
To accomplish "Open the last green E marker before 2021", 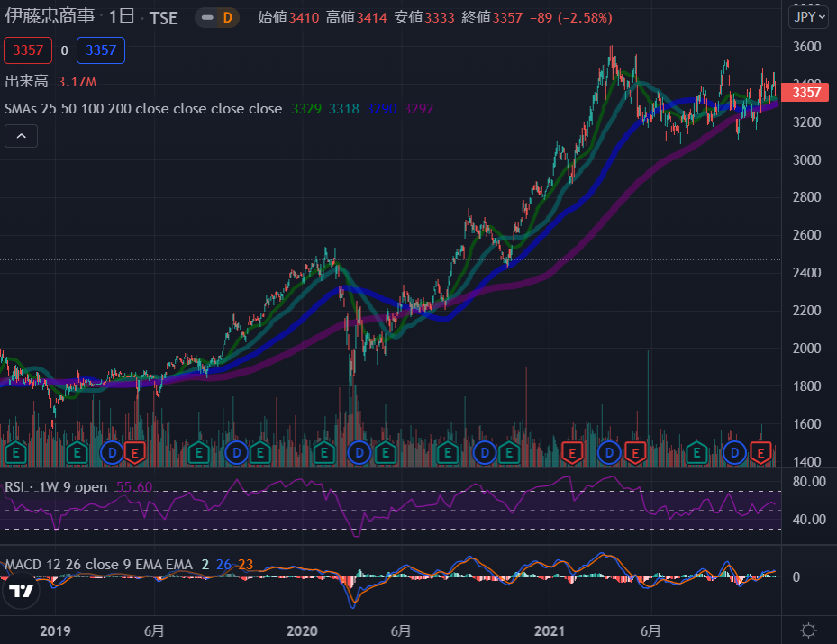I will tap(509, 454).
